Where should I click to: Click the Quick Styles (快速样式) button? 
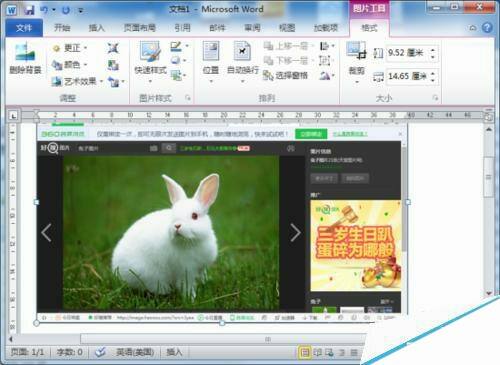click(150, 62)
